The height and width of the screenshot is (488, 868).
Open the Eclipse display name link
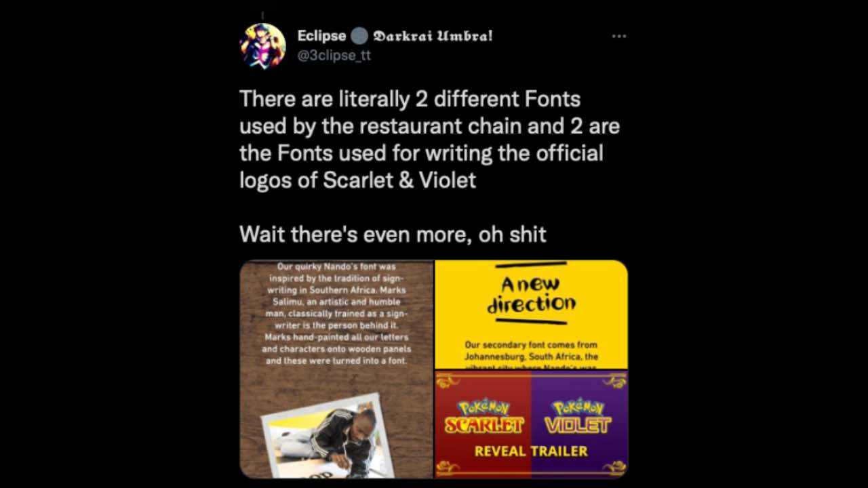click(x=321, y=36)
